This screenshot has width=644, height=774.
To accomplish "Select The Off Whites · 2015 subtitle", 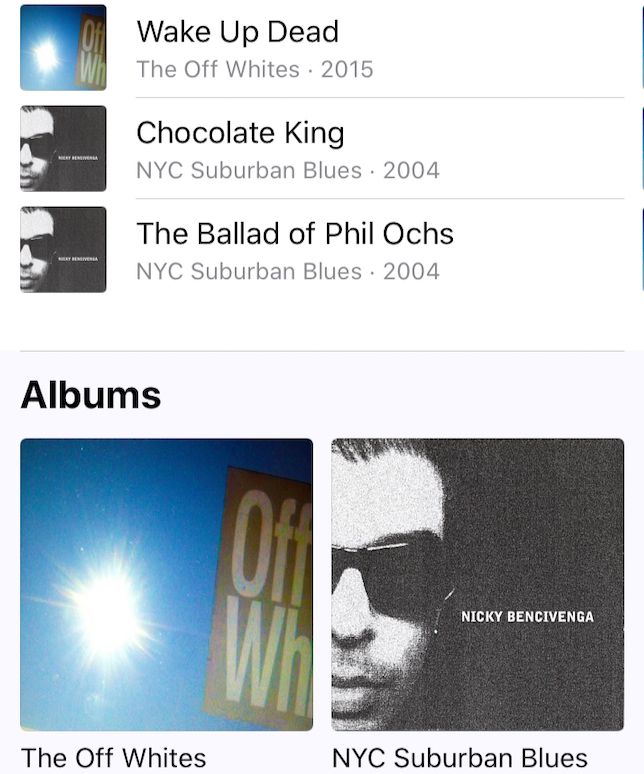I will click(x=255, y=69).
